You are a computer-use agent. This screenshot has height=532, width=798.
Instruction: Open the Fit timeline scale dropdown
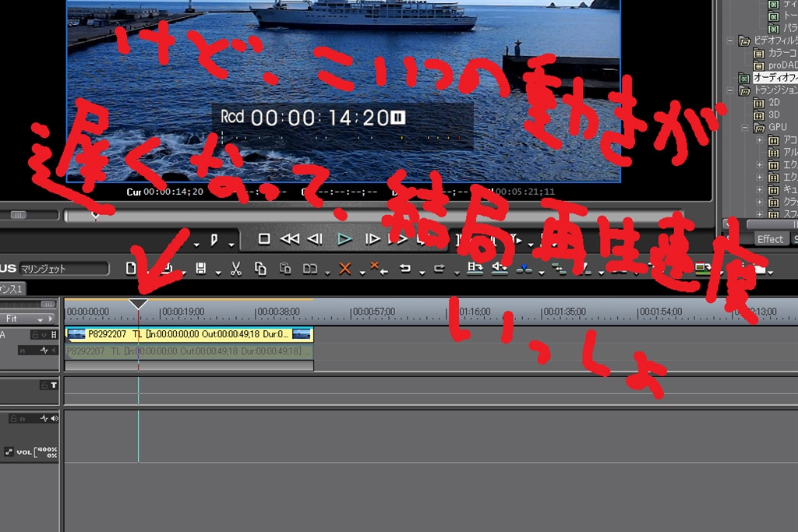(40, 319)
